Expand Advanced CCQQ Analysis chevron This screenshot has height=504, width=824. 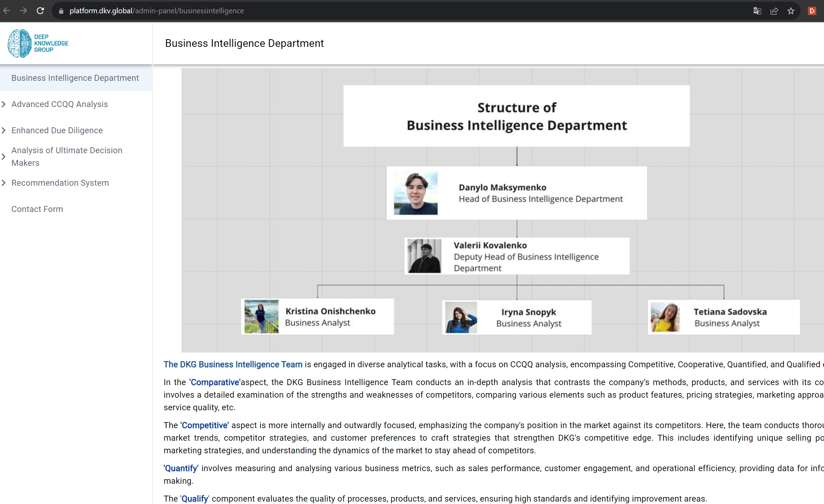tap(4, 104)
